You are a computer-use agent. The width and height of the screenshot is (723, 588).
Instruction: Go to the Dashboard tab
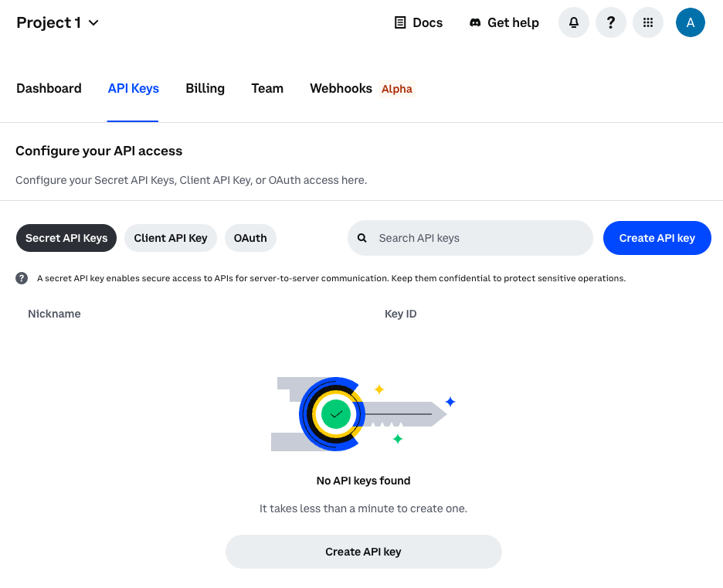click(x=49, y=88)
